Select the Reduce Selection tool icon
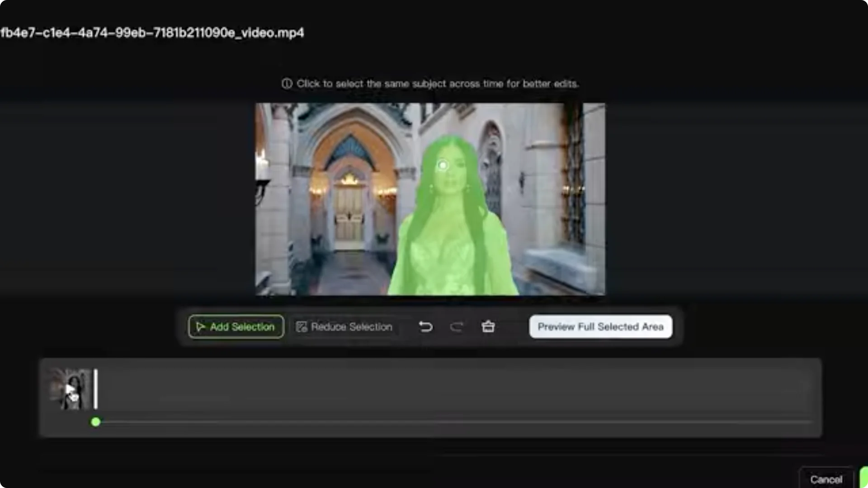Image resolution: width=868 pixels, height=488 pixels. [302, 327]
